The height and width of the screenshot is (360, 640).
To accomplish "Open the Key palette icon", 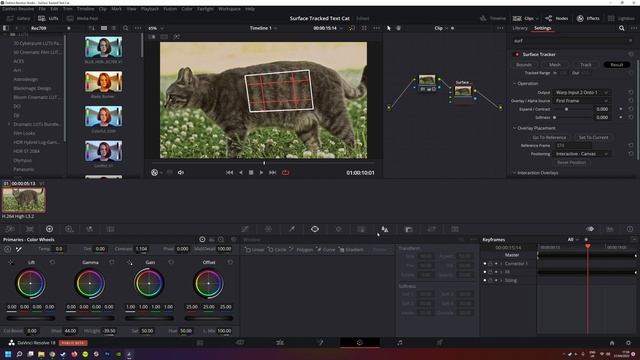I will pos(409,229).
